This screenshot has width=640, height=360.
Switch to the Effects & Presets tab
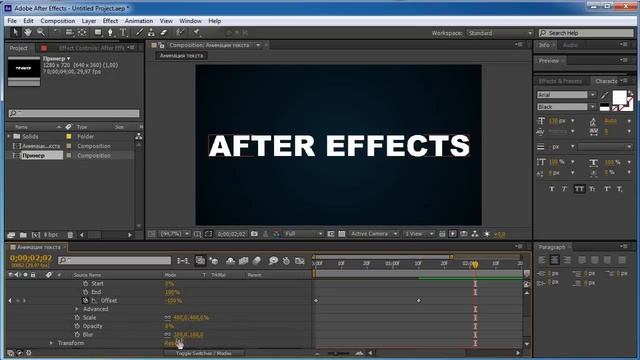pyautogui.click(x=560, y=81)
